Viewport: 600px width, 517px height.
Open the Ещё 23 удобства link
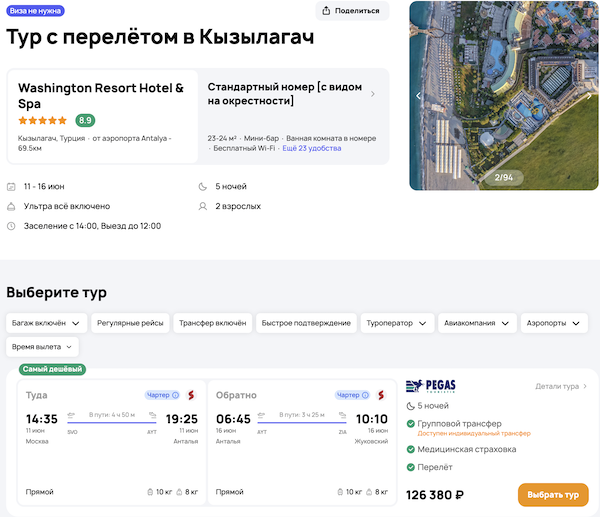point(312,148)
